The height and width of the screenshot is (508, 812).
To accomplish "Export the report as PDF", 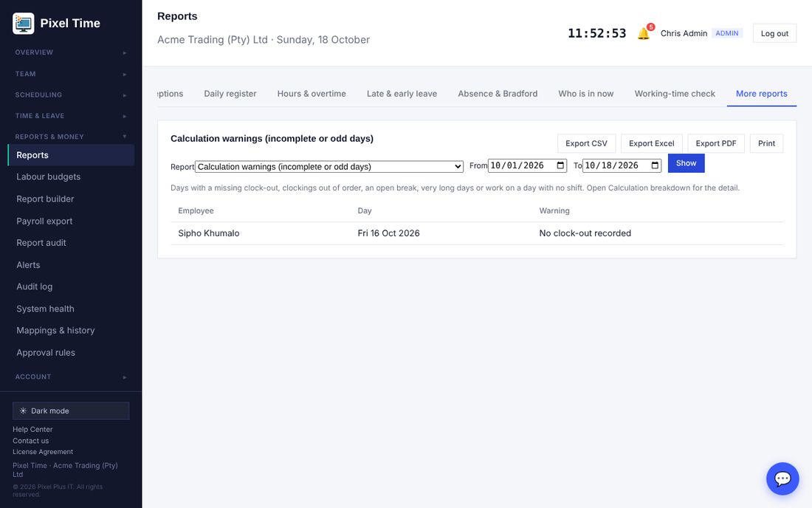I will (716, 143).
